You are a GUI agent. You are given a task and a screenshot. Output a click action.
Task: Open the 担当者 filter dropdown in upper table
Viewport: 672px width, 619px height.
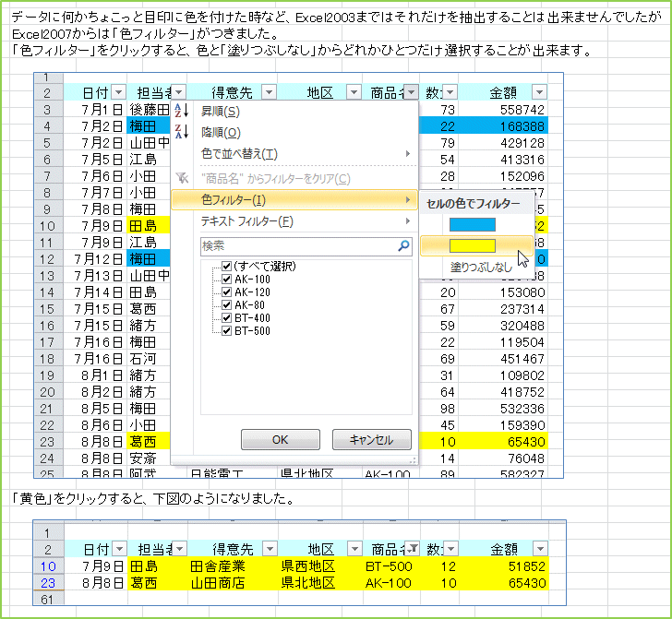click(x=179, y=91)
